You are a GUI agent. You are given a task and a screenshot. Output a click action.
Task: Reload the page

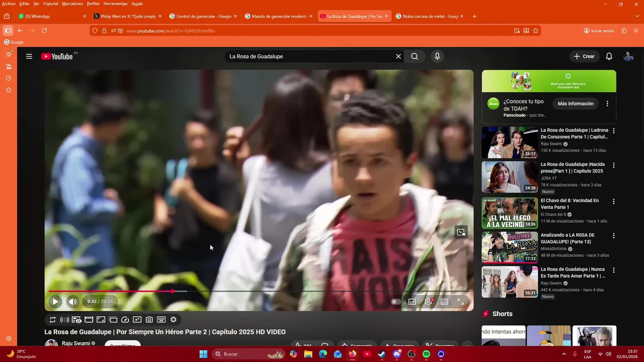tap(44, 31)
